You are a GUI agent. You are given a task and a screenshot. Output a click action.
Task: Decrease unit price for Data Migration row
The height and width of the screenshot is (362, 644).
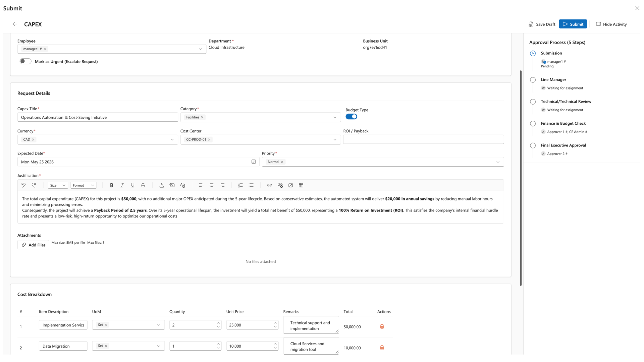point(275,348)
